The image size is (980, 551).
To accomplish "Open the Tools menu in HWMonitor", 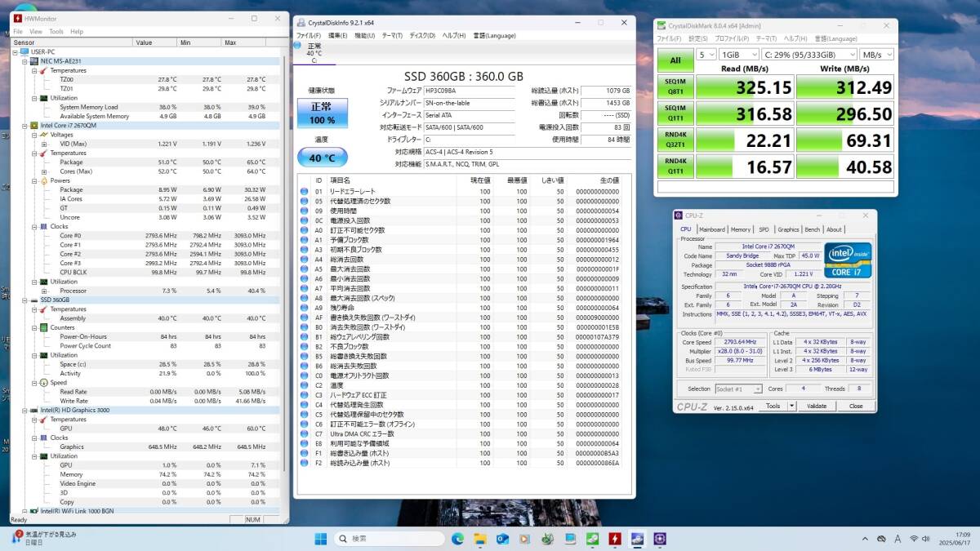I will (56, 32).
